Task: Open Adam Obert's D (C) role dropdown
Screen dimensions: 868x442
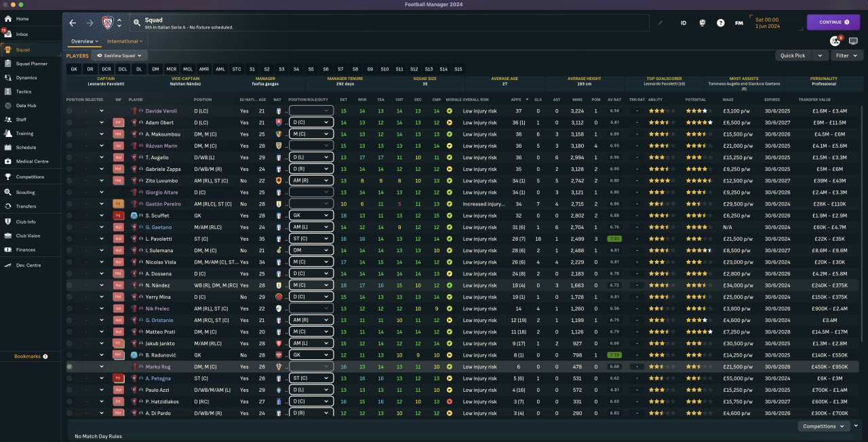Action: (x=311, y=122)
